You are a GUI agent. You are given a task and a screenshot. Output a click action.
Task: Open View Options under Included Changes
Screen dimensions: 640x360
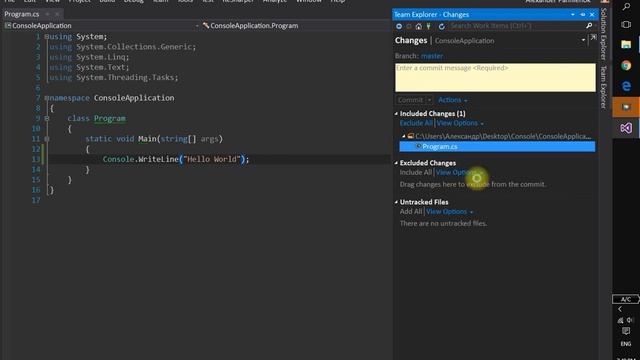460,123
